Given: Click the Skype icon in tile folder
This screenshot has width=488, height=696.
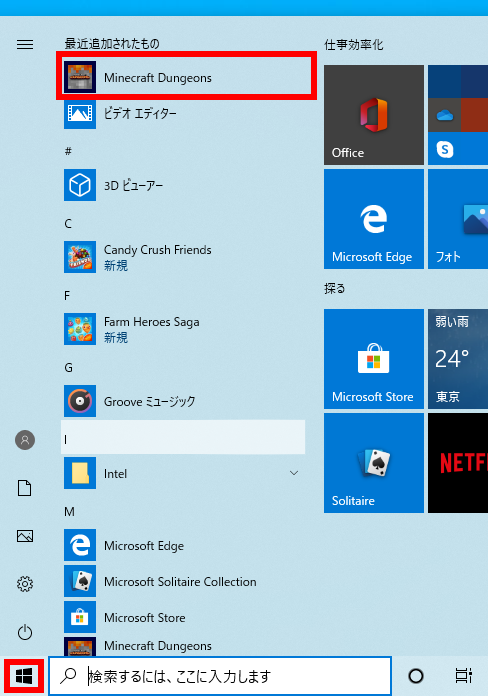Looking at the screenshot, I should point(444,149).
